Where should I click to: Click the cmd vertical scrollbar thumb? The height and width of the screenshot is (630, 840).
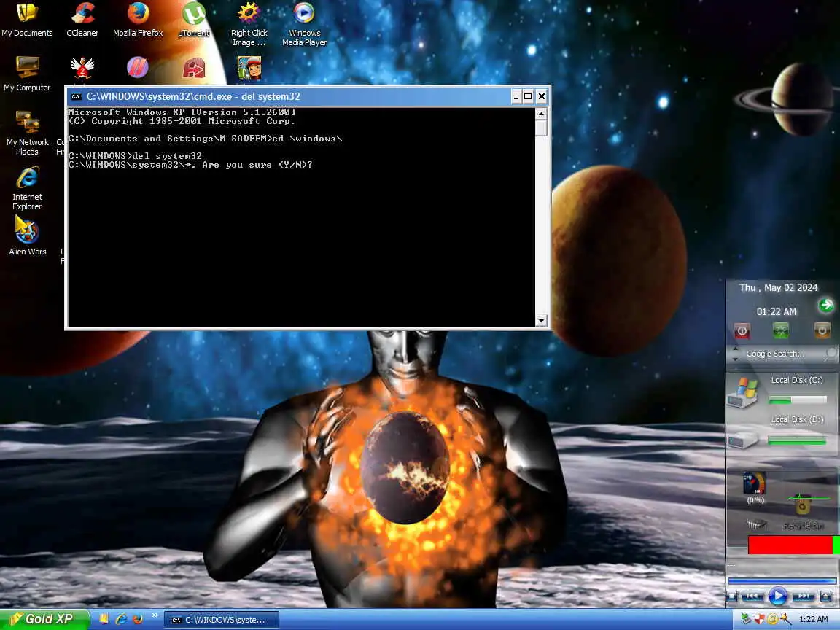coord(541,128)
